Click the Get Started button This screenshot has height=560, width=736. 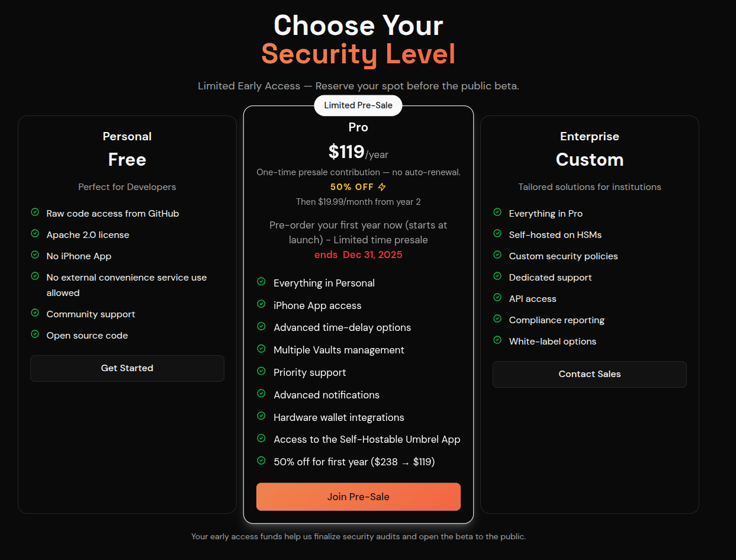[x=127, y=368]
